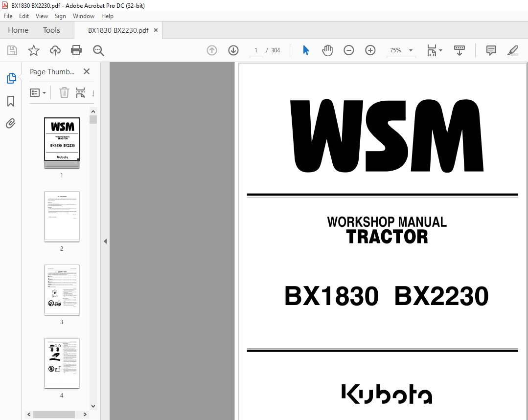Collapse the navigation pane with triangle arrow
Viewport: 528px width, 420px height.
[x=105, y=241]
